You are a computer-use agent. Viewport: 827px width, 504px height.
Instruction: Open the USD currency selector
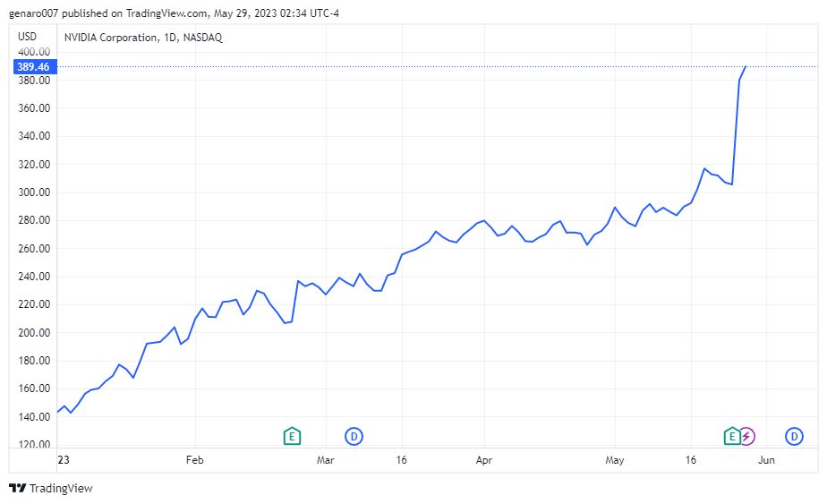pos(28,37)
